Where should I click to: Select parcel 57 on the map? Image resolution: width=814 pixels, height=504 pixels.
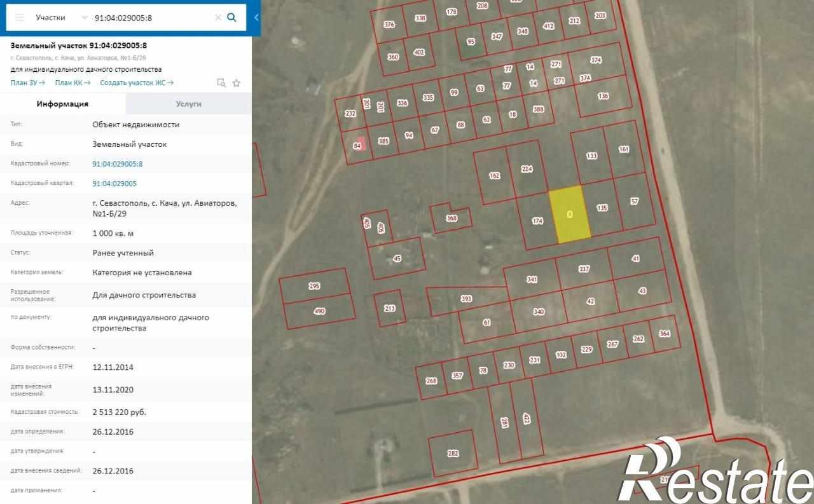pos(634,201)
